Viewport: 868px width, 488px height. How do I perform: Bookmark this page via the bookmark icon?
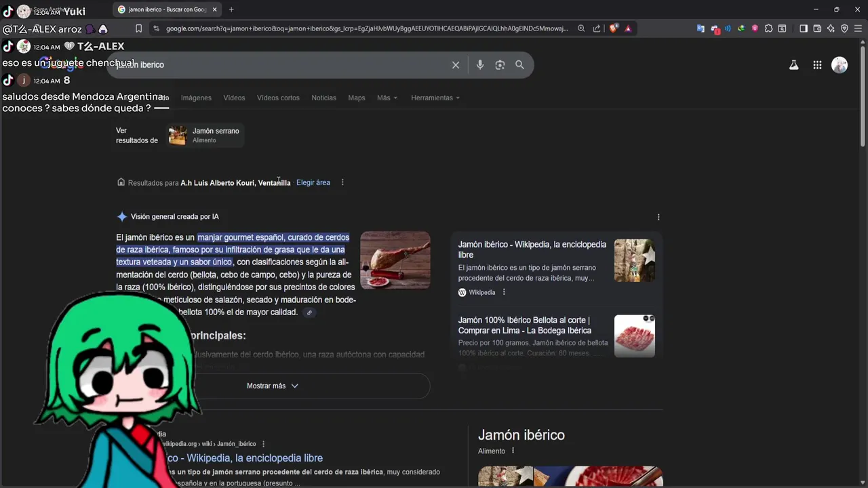point(138,28)
